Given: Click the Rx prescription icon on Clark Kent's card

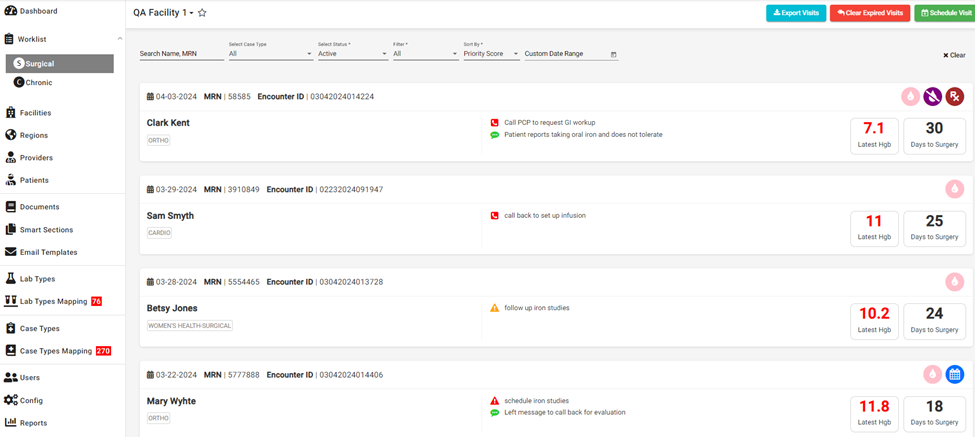Looking at the screenshot, I should click(x=955, y=97).
